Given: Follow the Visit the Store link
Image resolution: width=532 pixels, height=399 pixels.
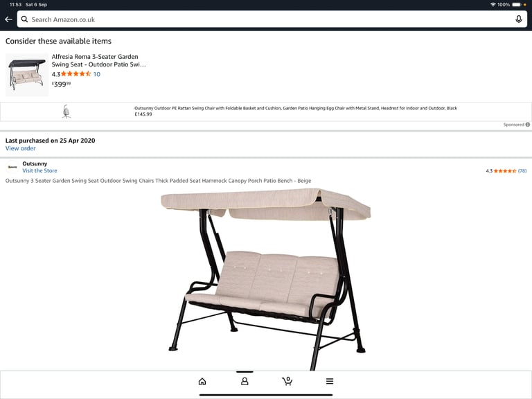Looking at the screenshot, I should click(x=39, y=170).
